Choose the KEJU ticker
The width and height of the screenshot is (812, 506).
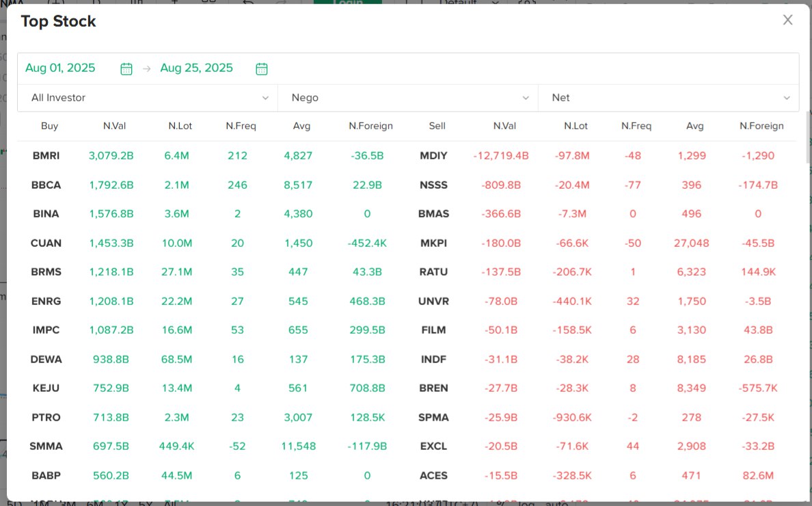pyautogui.click(x=46, y=388)
